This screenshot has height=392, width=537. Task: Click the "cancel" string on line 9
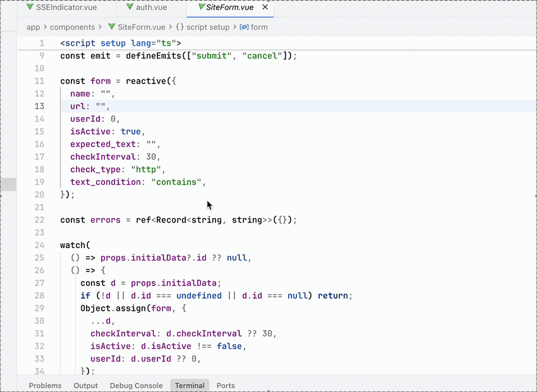pos(262,55)
